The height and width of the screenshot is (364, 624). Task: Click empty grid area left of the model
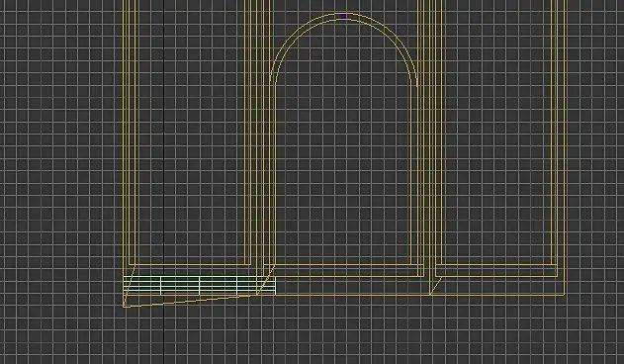(59, 159)
